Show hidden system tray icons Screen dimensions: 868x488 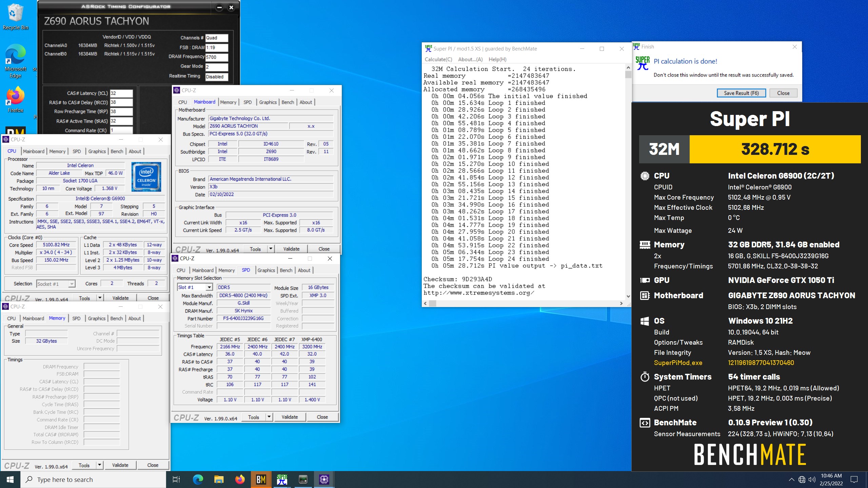(791, 480)
